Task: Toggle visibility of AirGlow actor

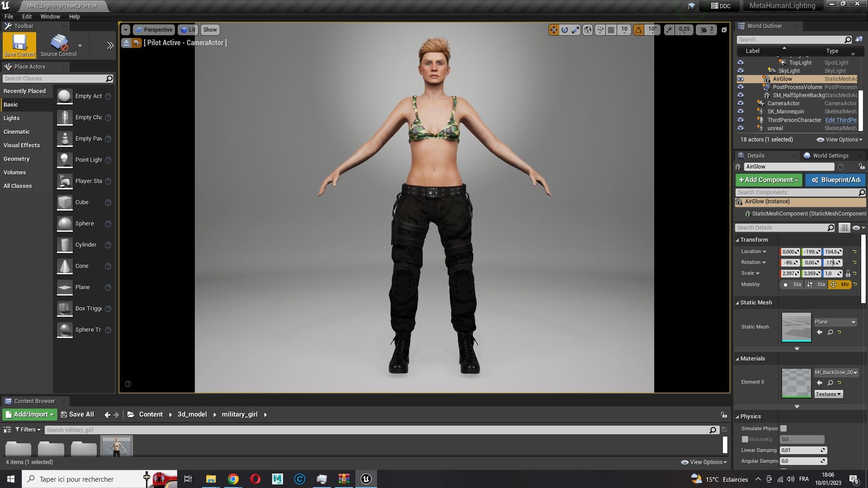Action: coord(740,79)
